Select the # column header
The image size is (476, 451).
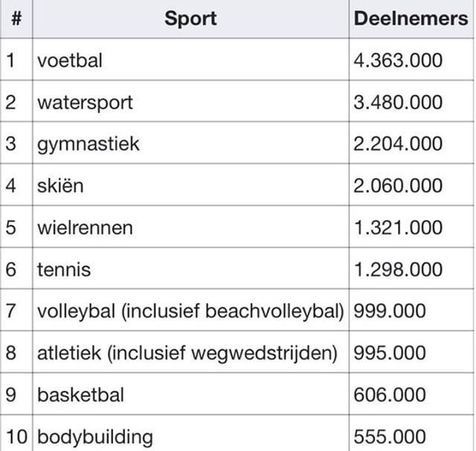16,19
